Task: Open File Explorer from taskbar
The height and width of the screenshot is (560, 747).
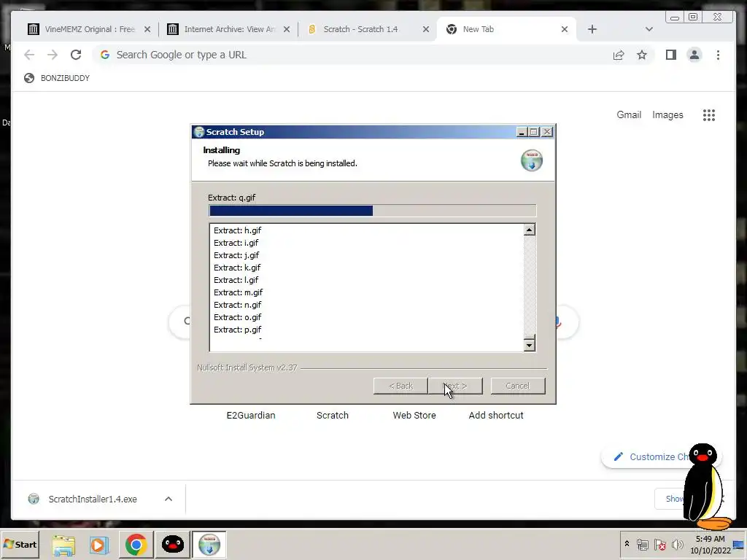Action: (63, 545)
